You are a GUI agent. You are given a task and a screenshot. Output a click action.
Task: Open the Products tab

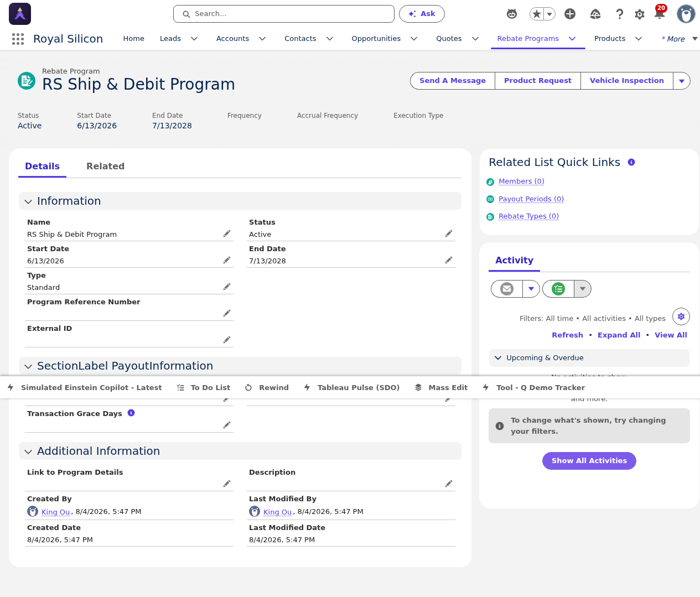[610, 39]
